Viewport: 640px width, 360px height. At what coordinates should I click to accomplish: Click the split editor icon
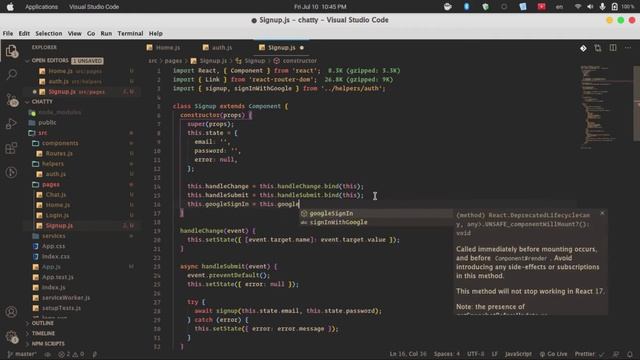point(613,48)
